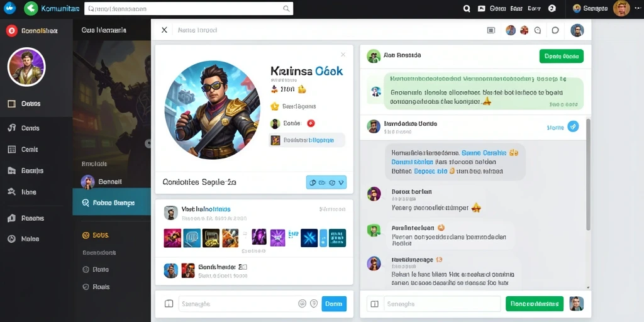Select the highlighted sidebar item with square icon
This screenshot has width=644, height=322.
pyautogui.click(x=36, y=104)
